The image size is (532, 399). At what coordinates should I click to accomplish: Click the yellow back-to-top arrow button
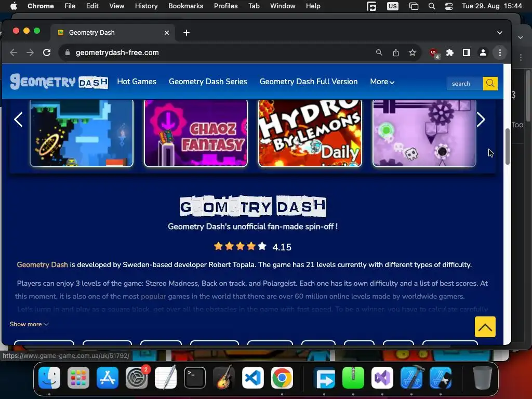pyautogui.click(x=485, y=327)
